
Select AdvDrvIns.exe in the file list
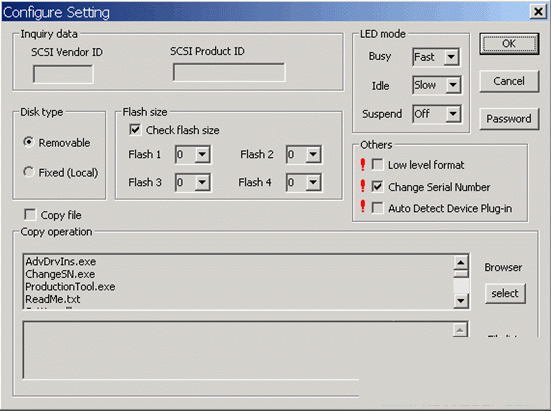pyautogui.click(x=61, y=261)
